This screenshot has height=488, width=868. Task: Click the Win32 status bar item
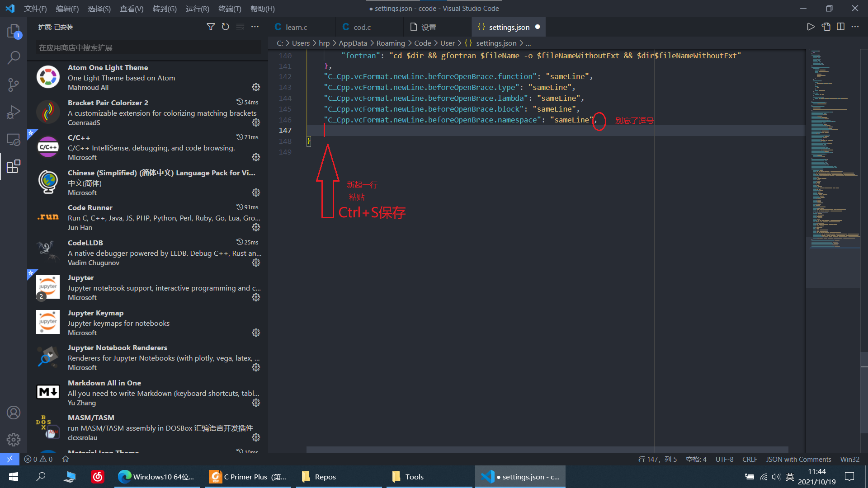[849, 459]
